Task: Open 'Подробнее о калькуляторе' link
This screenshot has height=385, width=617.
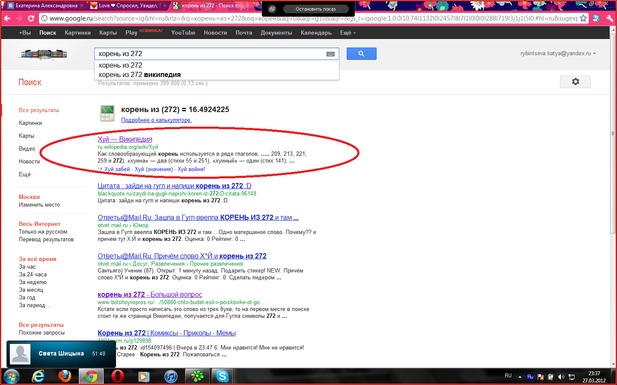Action: tap(156, 120)
